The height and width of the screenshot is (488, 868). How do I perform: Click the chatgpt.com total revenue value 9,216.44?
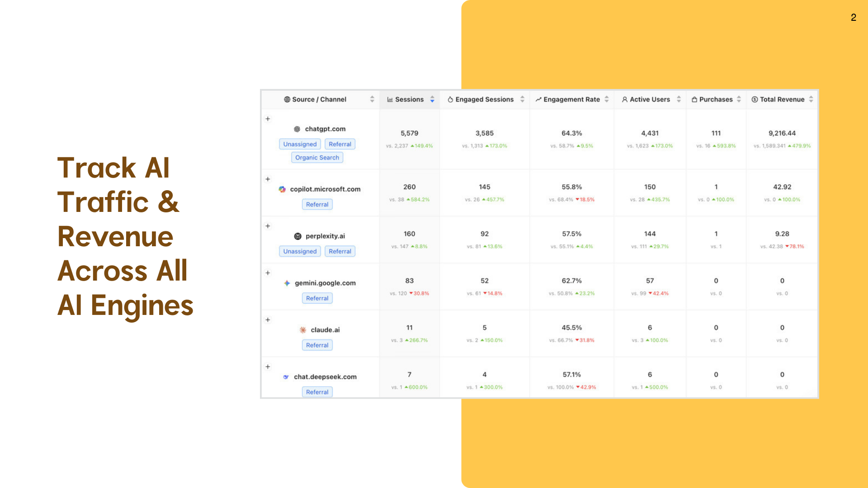(x=782, y=133)
